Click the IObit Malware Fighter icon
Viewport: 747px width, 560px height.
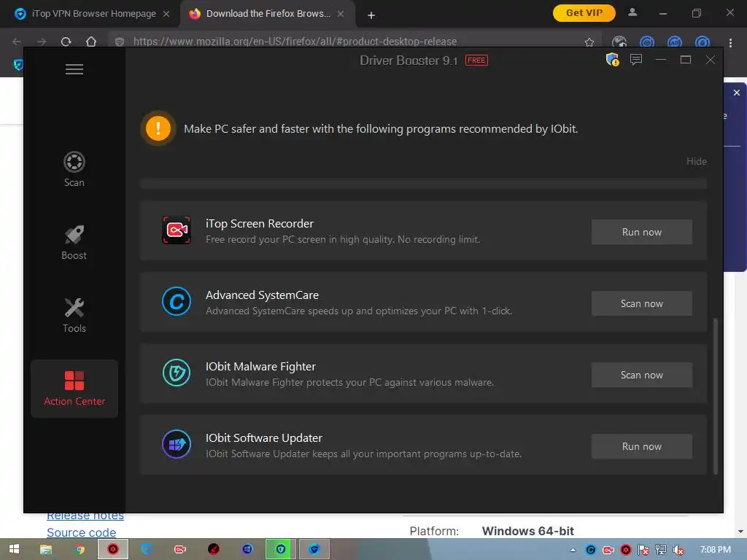click(x=177, y=373)
